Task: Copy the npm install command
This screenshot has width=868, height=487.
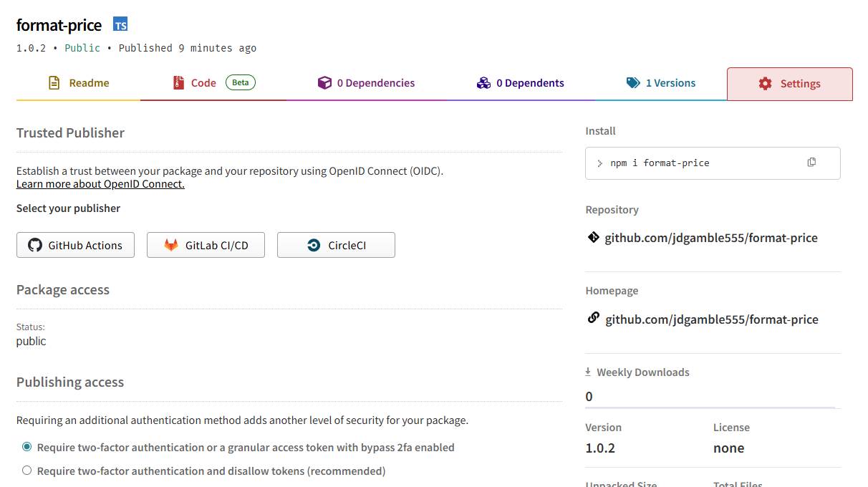Action: pyautogui.click(x=811, y=163)
